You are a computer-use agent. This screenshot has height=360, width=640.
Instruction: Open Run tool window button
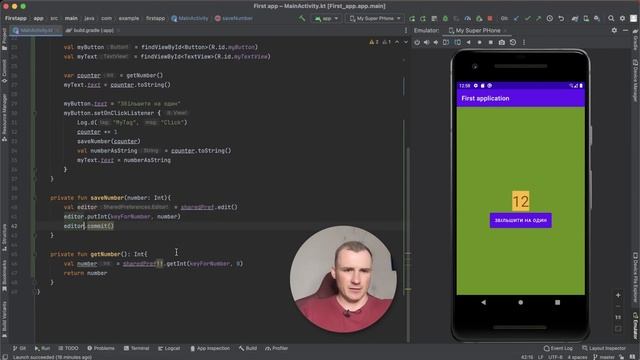[42, 348]
